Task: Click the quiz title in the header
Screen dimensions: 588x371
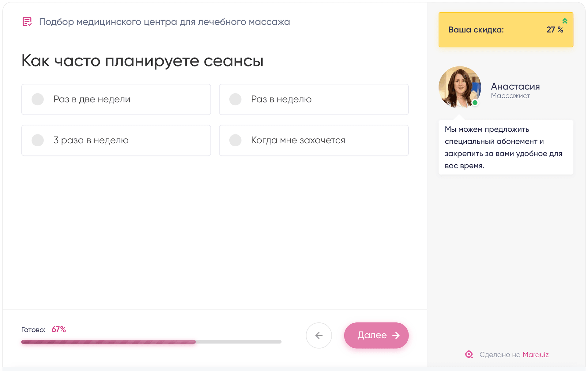Action: point(164,22)
